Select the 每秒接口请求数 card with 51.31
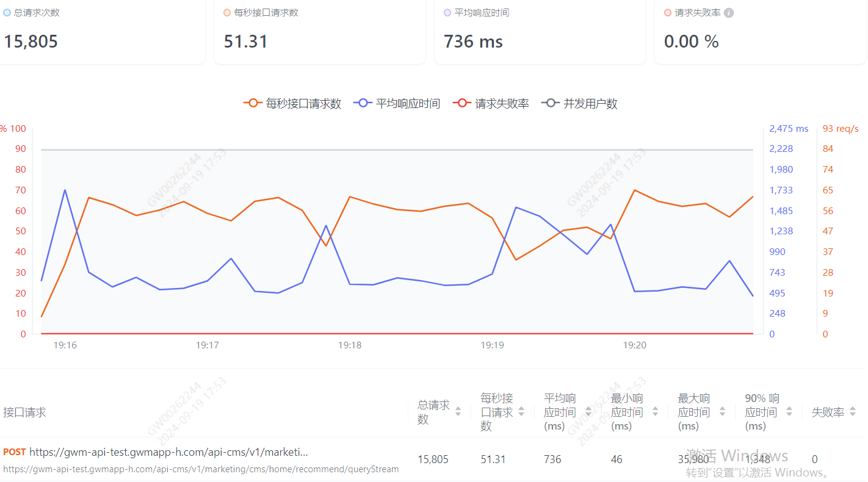Screen dimensions: 868x482 point(320,31)
